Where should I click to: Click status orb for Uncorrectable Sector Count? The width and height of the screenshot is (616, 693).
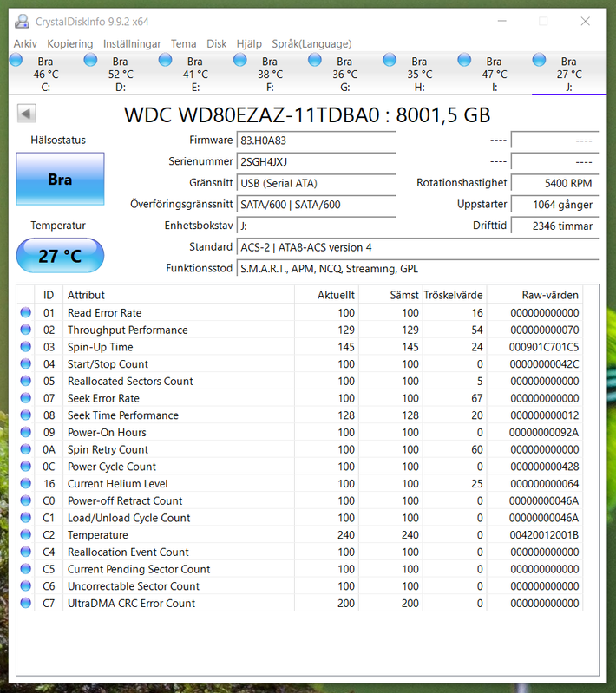point(26,586)
